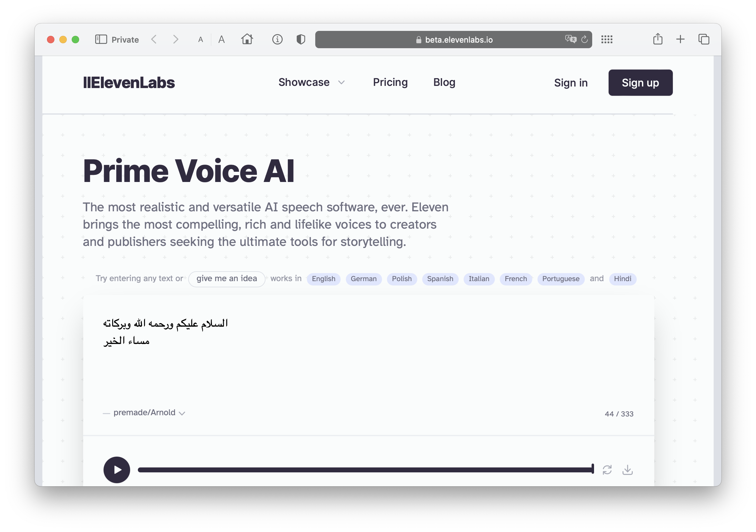The image size is (756, 532).
Task: Click the ElevenLabs logo
Action: (x=129, y=82)
